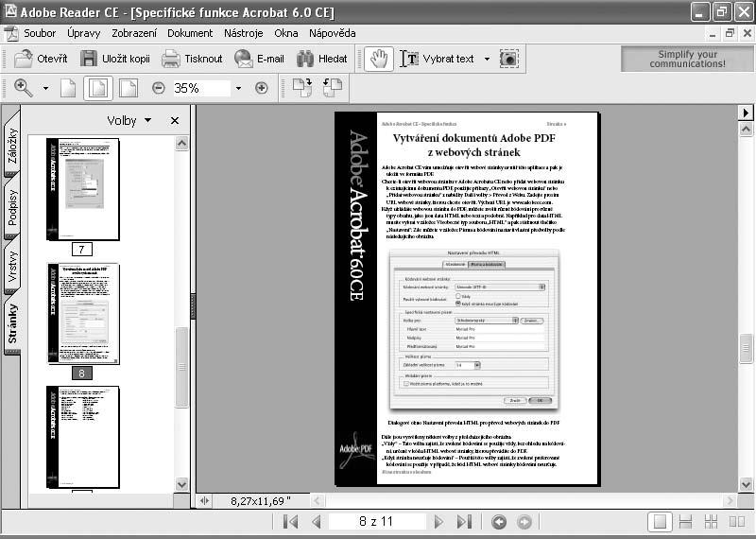This screenshot has height=539, width=756.
Task: Click the zoom percentage field showing 35%
Action: tap(201, 88)
